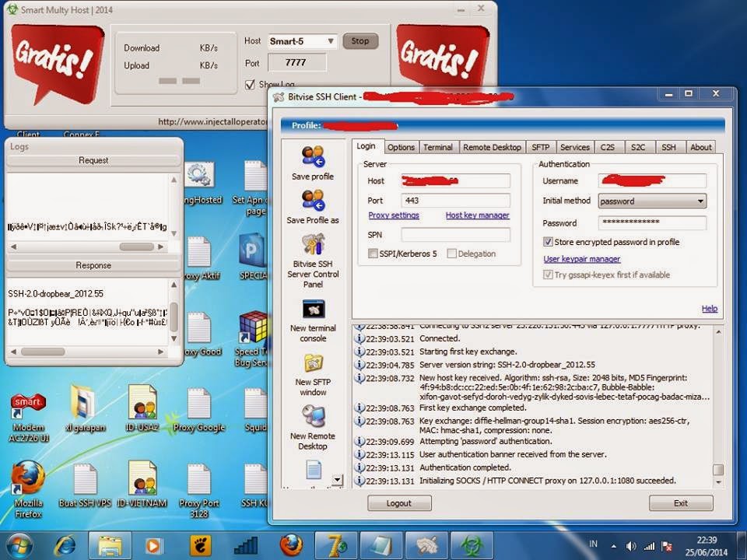Click the Logout button
747x560 pixels.
click(399, 503)
